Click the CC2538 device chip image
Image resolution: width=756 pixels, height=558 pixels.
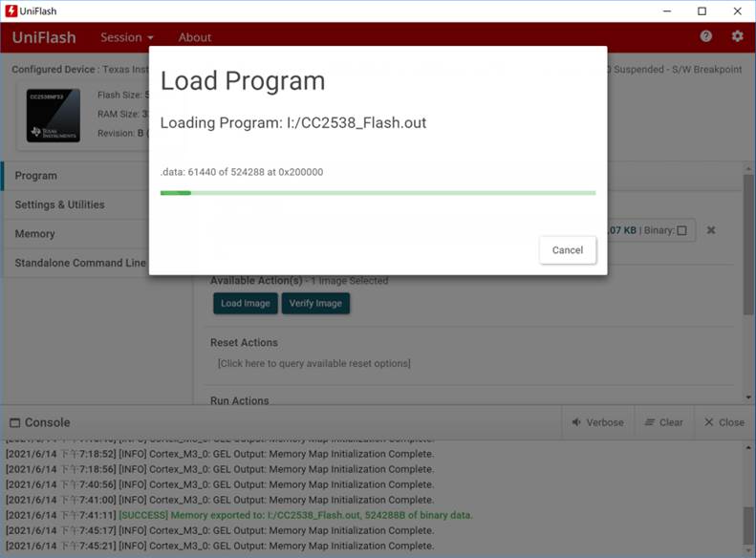pyautogui.click(x=54, y=116)
